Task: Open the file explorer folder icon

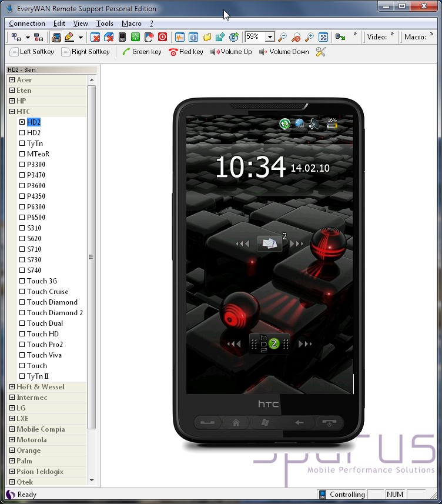Action: pyautogui.click(x=207, y=37)
